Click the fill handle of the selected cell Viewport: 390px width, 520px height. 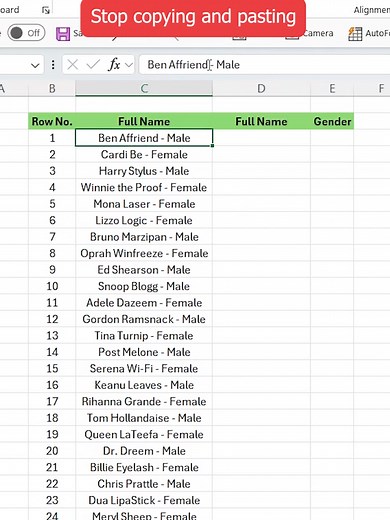pyautogui.click(x=212, y=146)
